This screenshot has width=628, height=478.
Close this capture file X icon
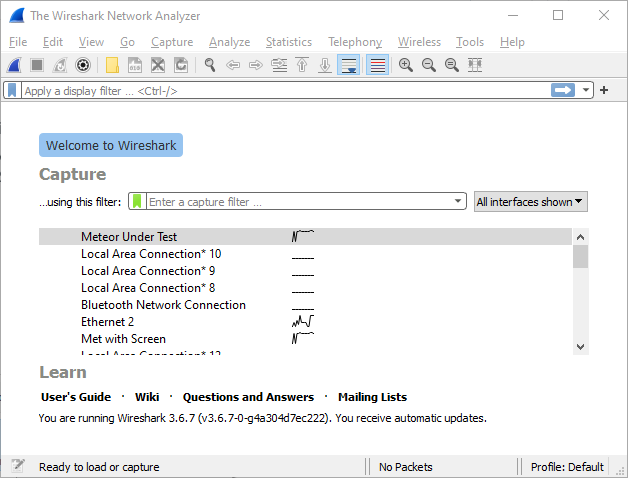[158, 65]
